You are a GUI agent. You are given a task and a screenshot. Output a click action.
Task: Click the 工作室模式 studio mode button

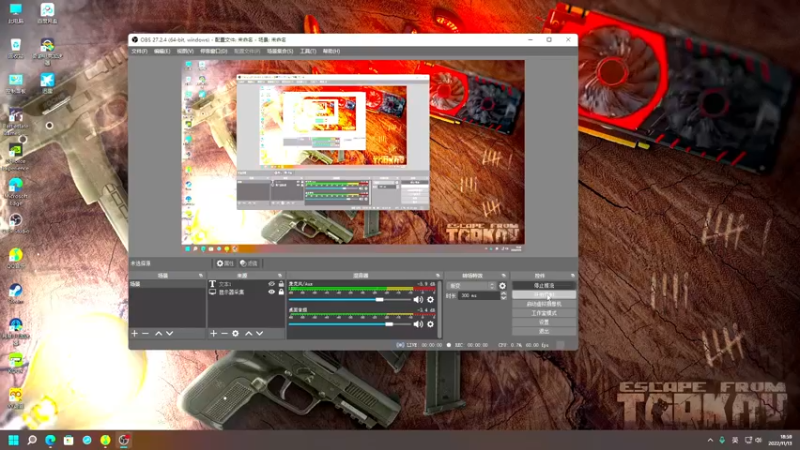pyautogui.click(x=544, y=313)
